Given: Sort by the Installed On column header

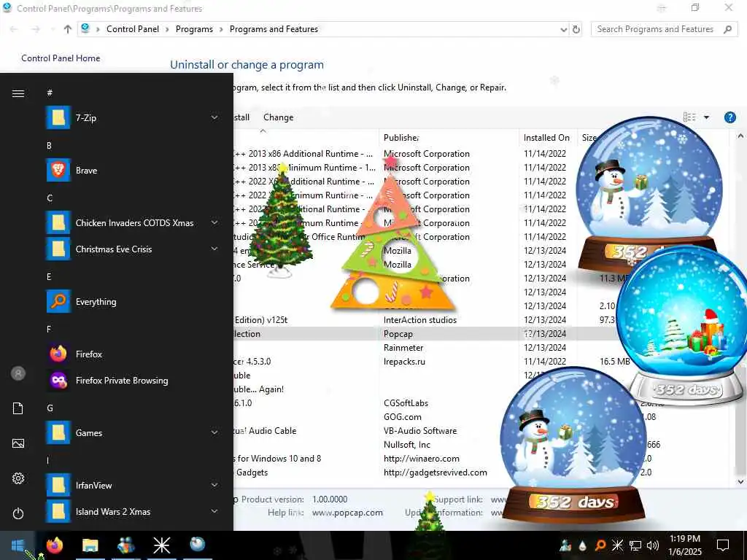Looking at the screenshot, I should (548, 138).
